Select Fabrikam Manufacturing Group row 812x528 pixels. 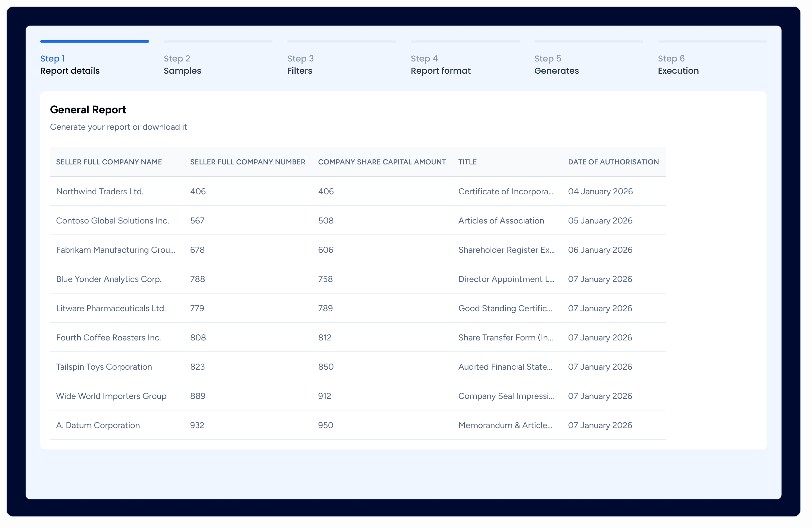pyautogui.click(x=115, y=250)
